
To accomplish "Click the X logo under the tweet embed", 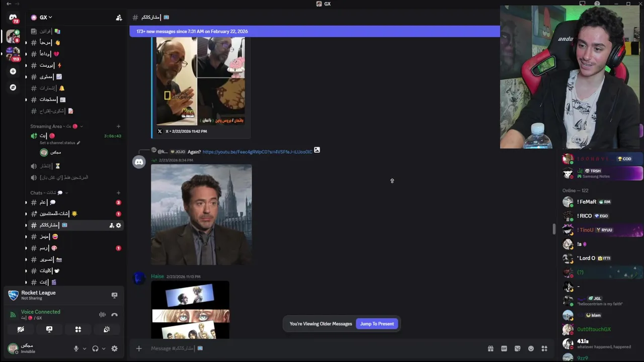I will click(x=160, y=131).
